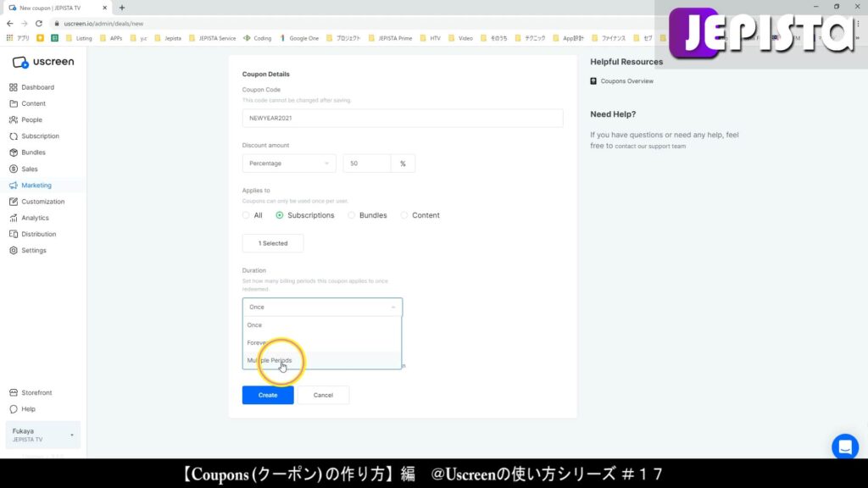The width and height of the screenshot is (868, 488).
Task: Go to Sales section
Action: [24, 169]
